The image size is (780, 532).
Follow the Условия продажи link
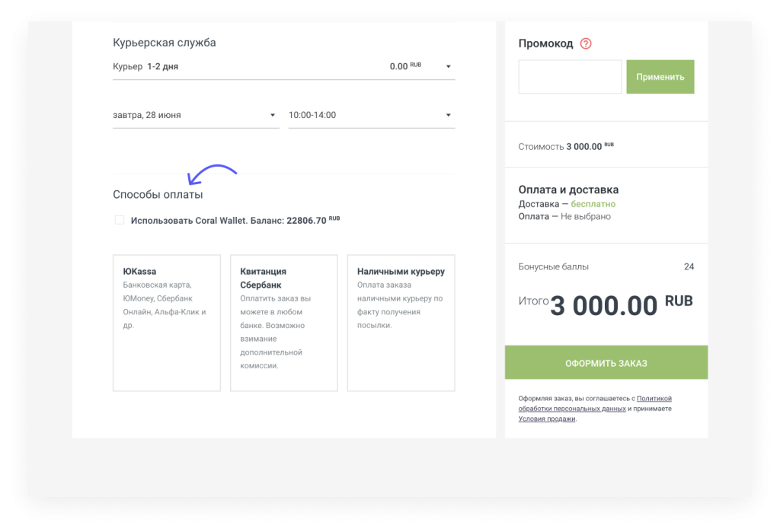546,419
